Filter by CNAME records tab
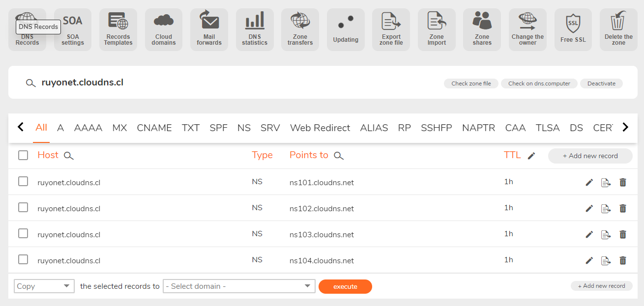The image size is (644, 306). click(154, 128)
